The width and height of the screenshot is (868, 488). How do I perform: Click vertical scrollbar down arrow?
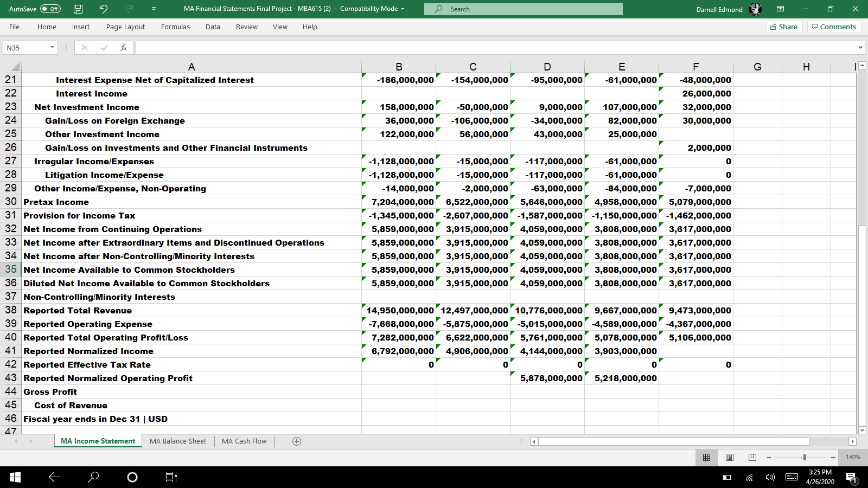[862, 430]
